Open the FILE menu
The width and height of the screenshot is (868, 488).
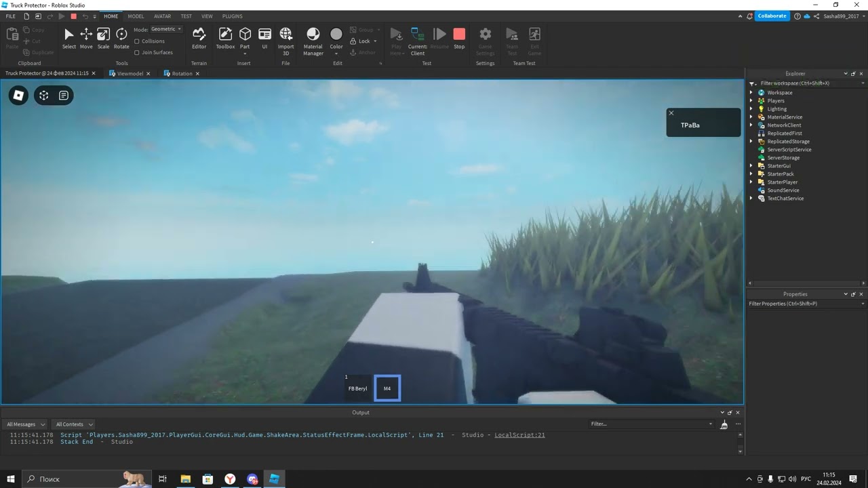(11, 16)
